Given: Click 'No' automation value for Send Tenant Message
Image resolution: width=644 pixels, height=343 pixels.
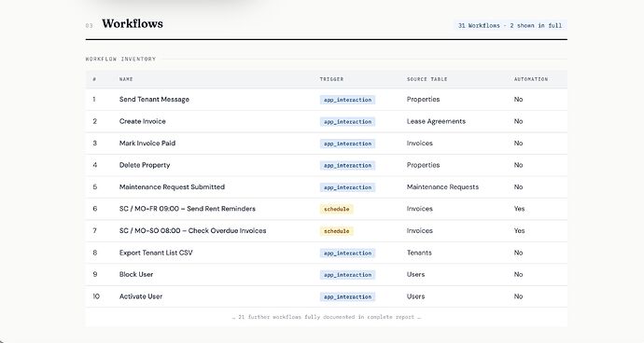Looking at the screenshot, I should pos(518,100).
